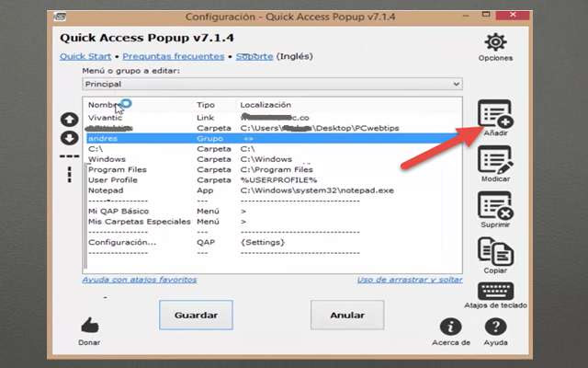The image size is (588, 368).
Task: Click the Nombre column header
Action: click(104, 105)
